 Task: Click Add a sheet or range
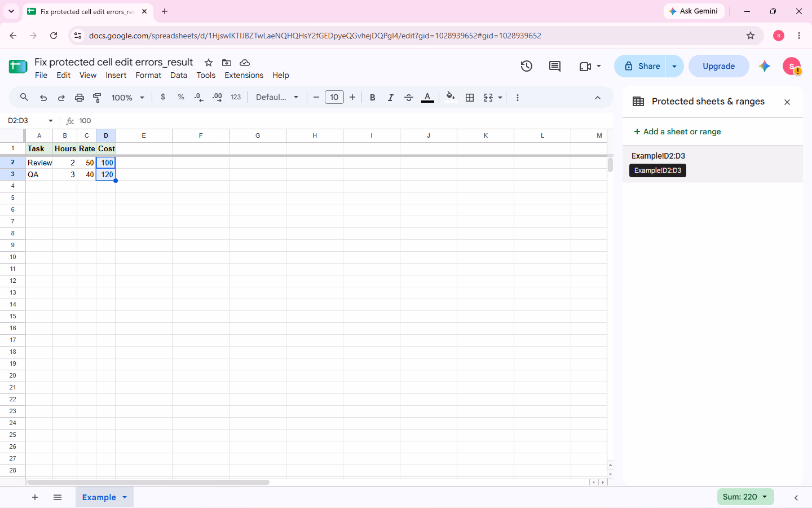click(x=677, y=132)
